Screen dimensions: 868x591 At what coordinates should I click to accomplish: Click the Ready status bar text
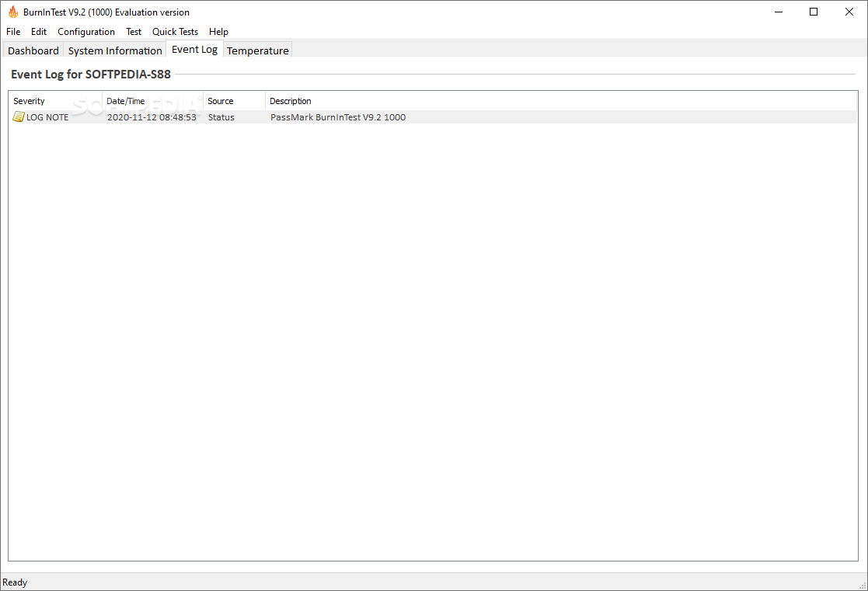point(15,582)
